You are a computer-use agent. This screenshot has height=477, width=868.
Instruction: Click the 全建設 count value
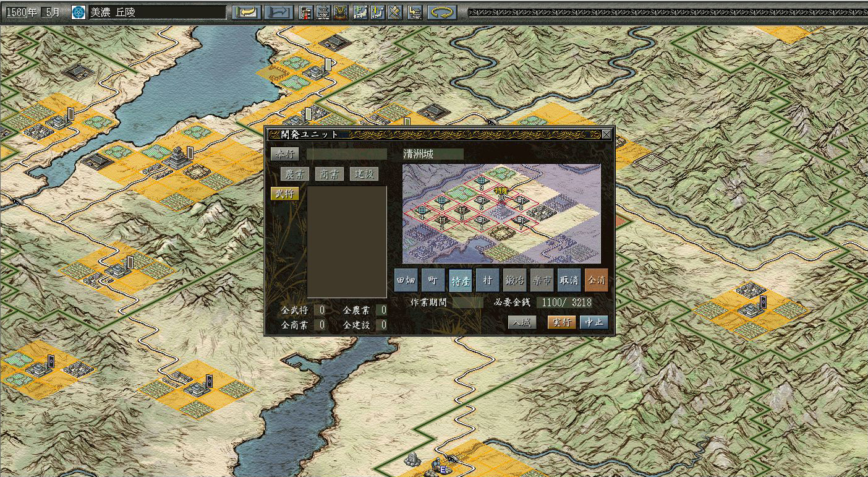click(381, 325)
